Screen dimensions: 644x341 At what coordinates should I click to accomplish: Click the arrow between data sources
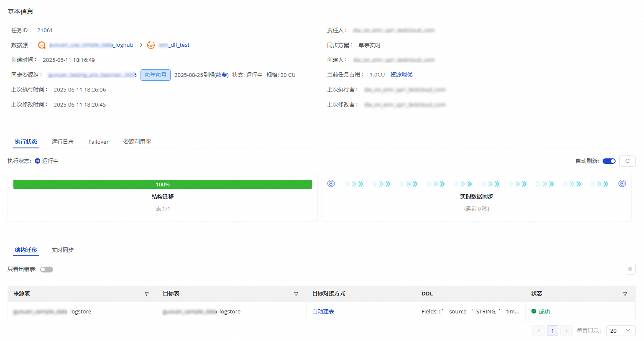click(140, 45)
